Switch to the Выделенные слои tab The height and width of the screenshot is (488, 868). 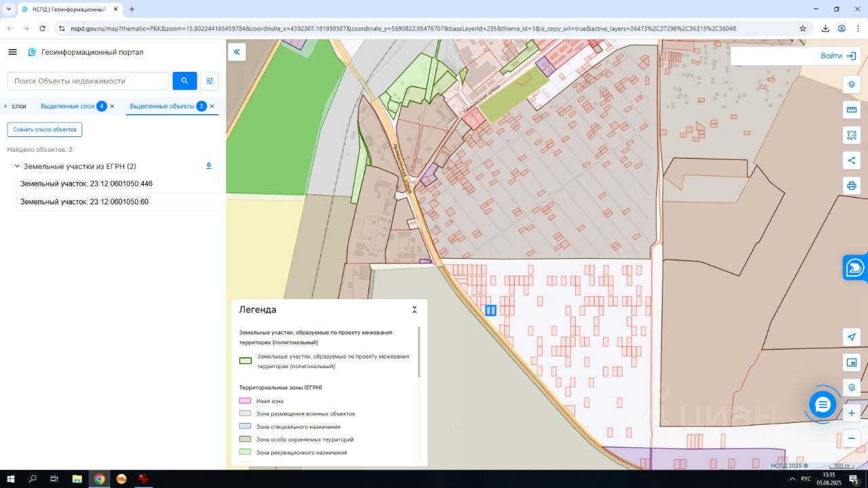68,106
